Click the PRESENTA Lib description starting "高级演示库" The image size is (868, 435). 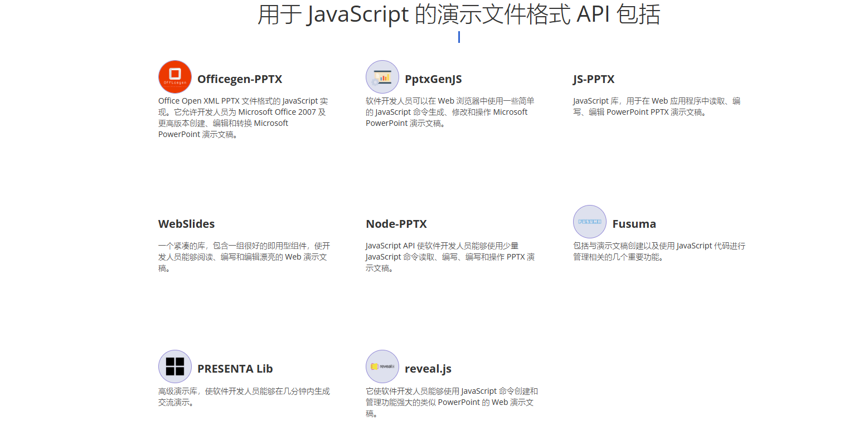(x=244, y=396)
